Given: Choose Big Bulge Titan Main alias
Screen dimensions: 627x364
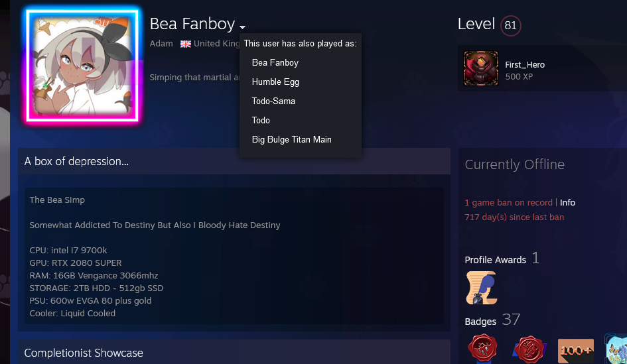Looking at the screenshot, I should point(291,139).
